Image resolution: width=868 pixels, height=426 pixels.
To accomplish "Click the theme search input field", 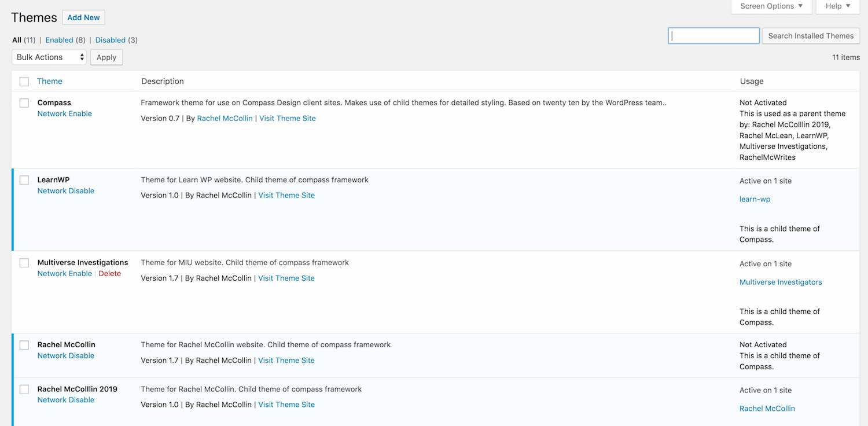I will [x=713, y=35].
